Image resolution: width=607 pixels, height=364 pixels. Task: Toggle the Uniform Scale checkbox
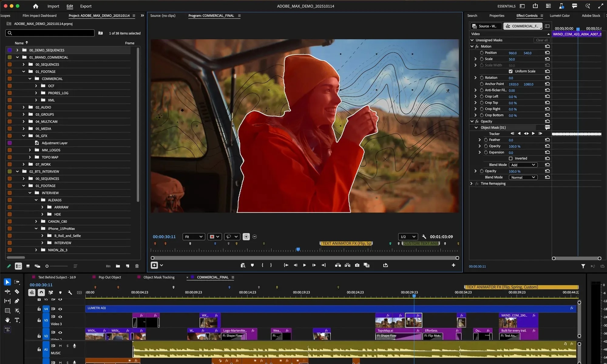(x=511, y=71)
